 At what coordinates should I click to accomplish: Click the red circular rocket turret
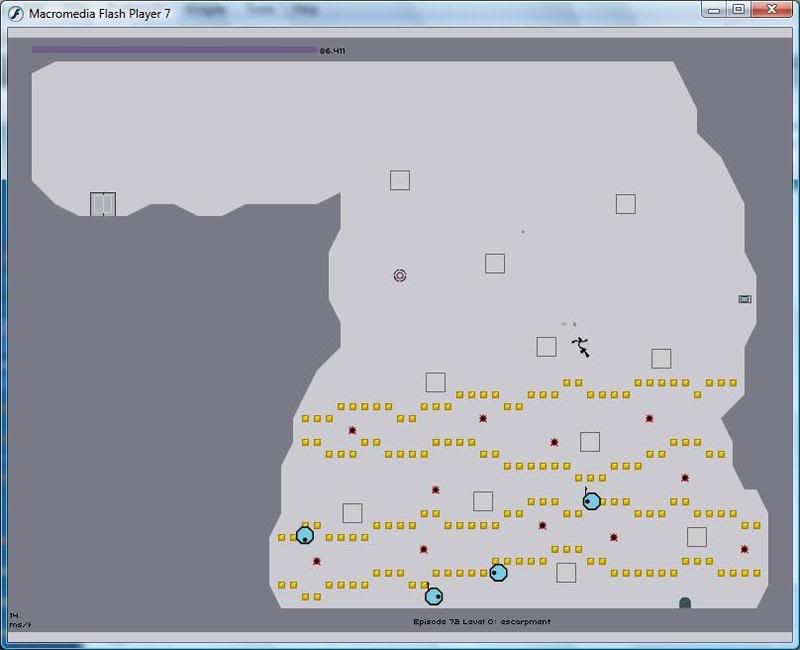pos(400,275)
